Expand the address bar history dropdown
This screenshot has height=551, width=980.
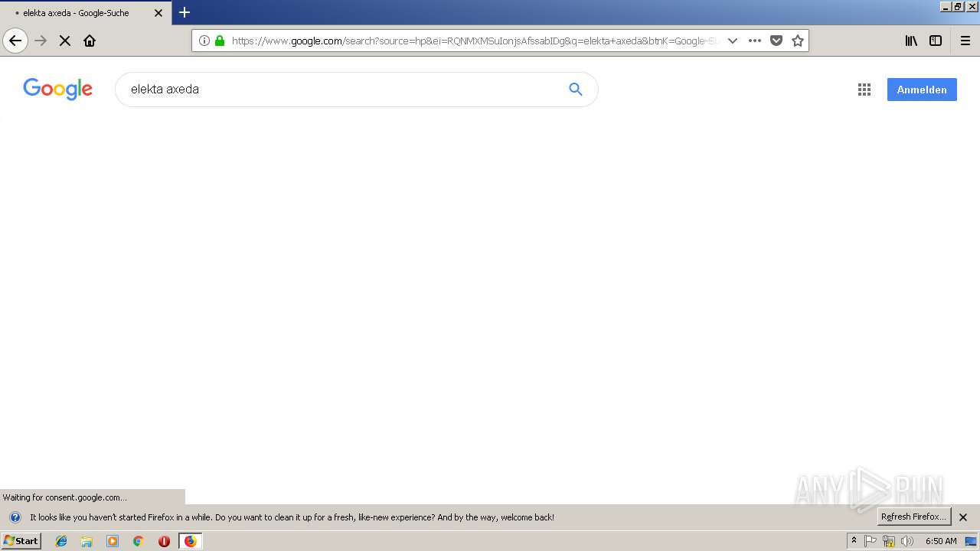coord(733,41)
